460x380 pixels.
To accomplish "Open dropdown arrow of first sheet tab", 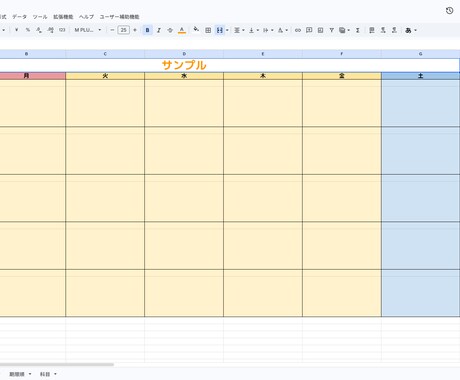I will tap(30, 374).
